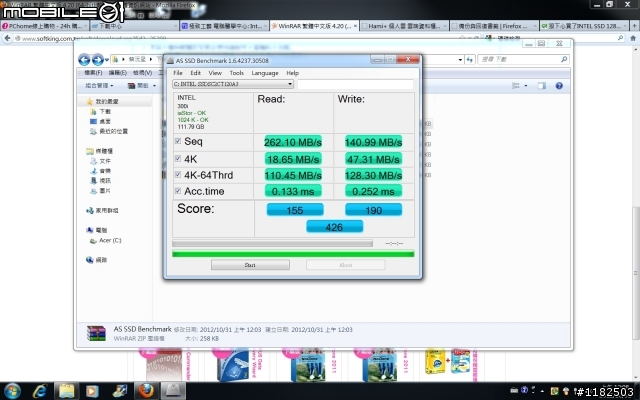This screenshot has height=400, width=640.
Task: Open the File Explorer taskbar icon
Action: click(66, 391)
